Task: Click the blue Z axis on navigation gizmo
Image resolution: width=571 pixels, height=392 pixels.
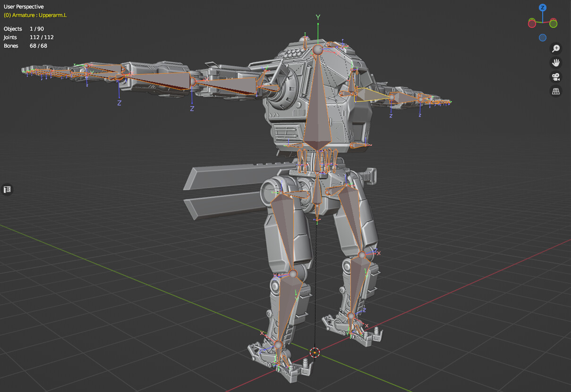Action: click(542, 8)
